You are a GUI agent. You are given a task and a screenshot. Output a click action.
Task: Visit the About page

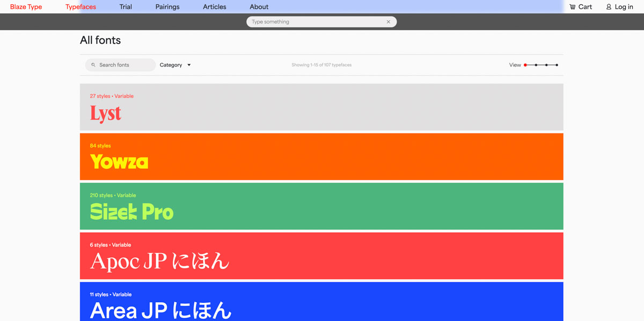[259, 6]
